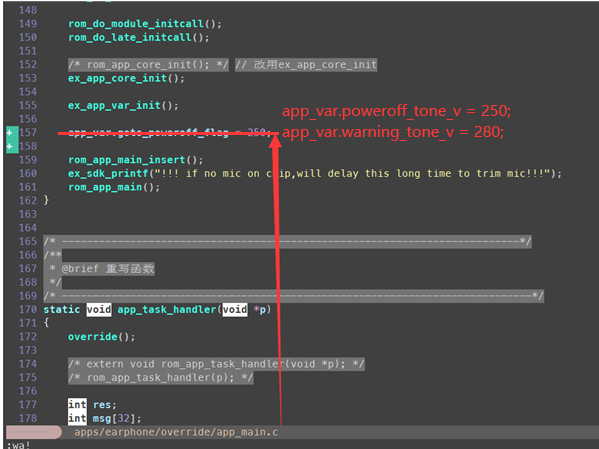
Task: Click the file path apps/earphone/override/app_main.c
Action: click(176, 432)
